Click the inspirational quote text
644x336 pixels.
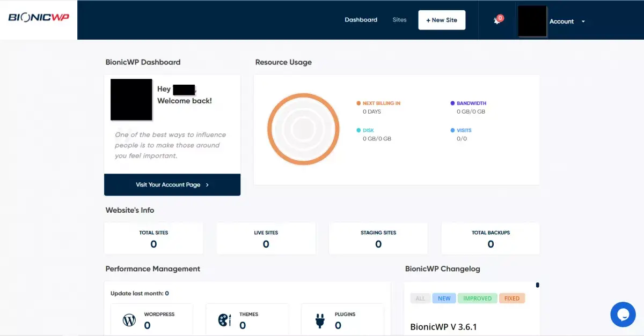[x=170, y=145]
